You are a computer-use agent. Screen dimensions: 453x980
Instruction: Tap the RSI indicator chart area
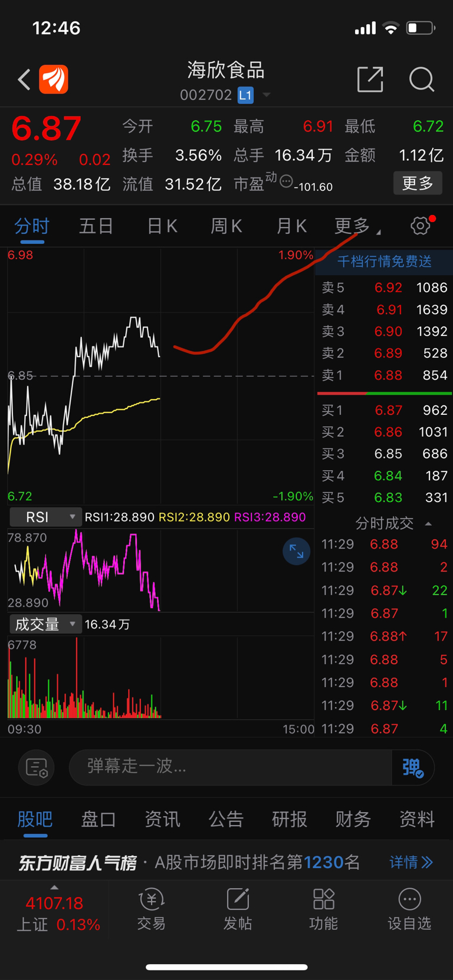tap(160, 570)
